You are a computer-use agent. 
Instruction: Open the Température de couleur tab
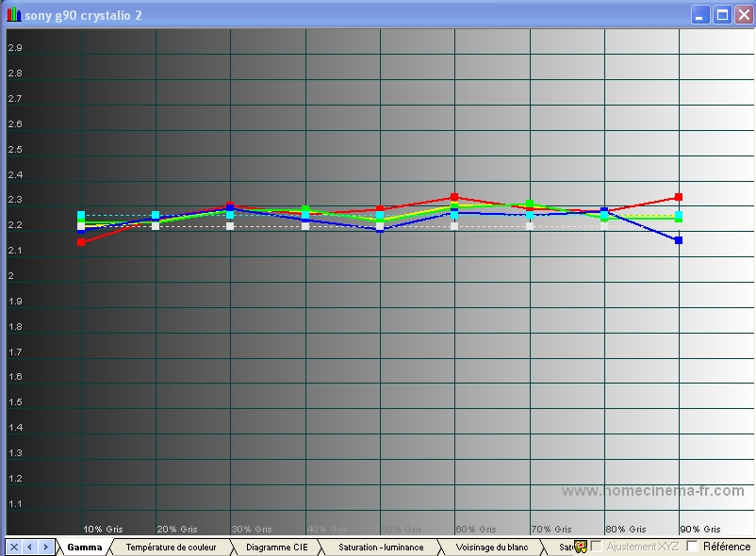(x=171, y=548)
